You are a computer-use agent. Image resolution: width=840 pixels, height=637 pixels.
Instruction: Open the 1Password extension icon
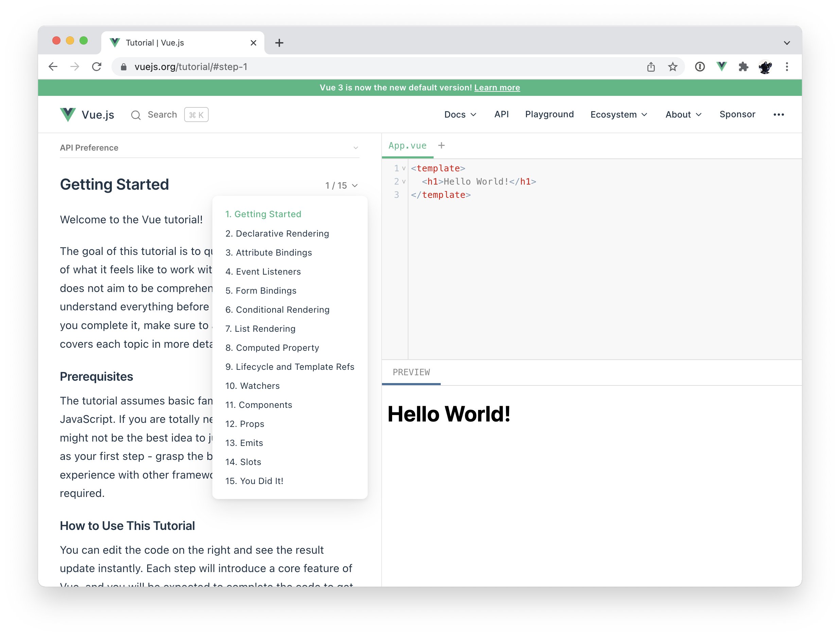coord(700,67)
